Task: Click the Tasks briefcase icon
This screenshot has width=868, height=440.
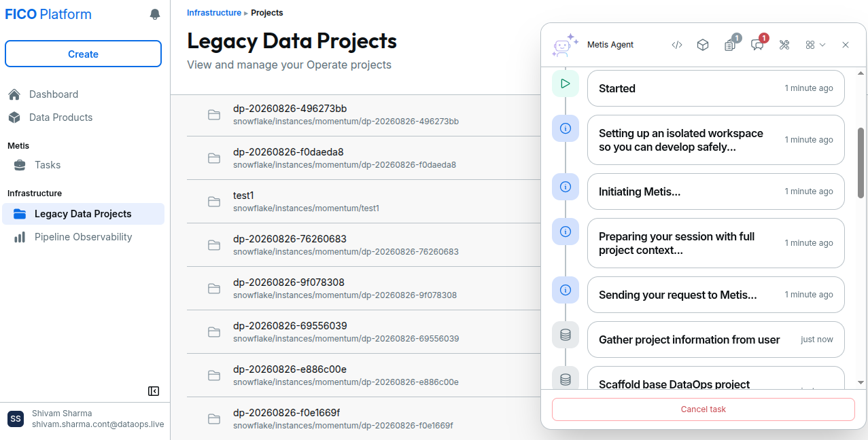Action: (x=20, y=165)
